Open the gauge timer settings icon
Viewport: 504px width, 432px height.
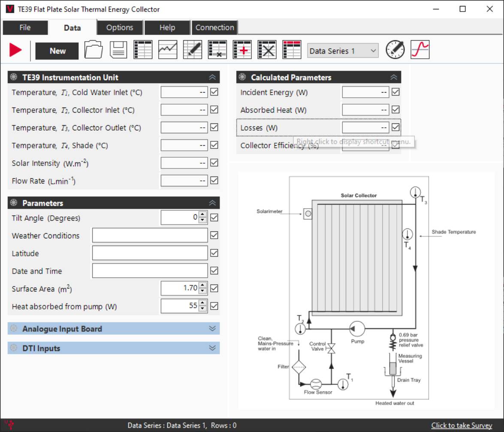click(x=395, y=50)
